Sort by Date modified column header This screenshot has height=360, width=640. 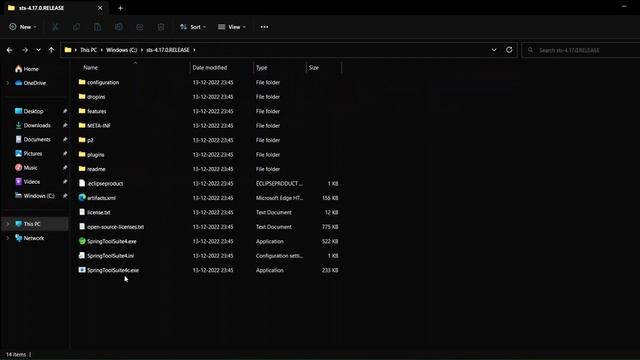point(210,68)
